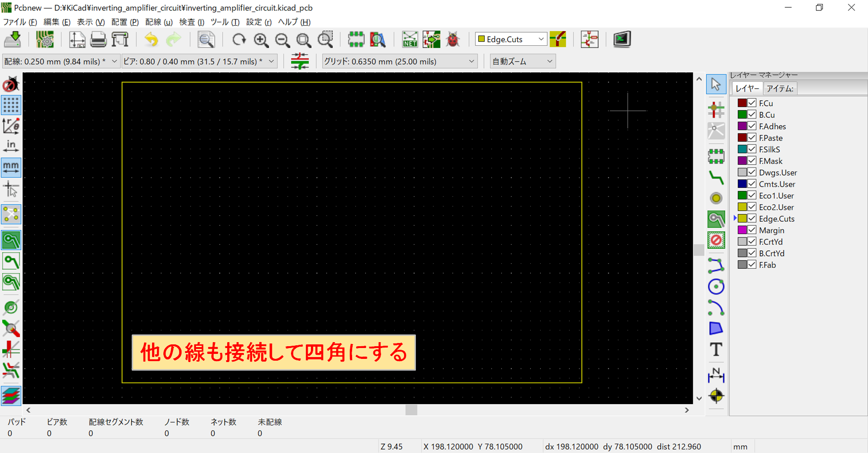Screen dimensions: 868x453
Task: Open the board setup settings
Action: [x=45, y=39]
